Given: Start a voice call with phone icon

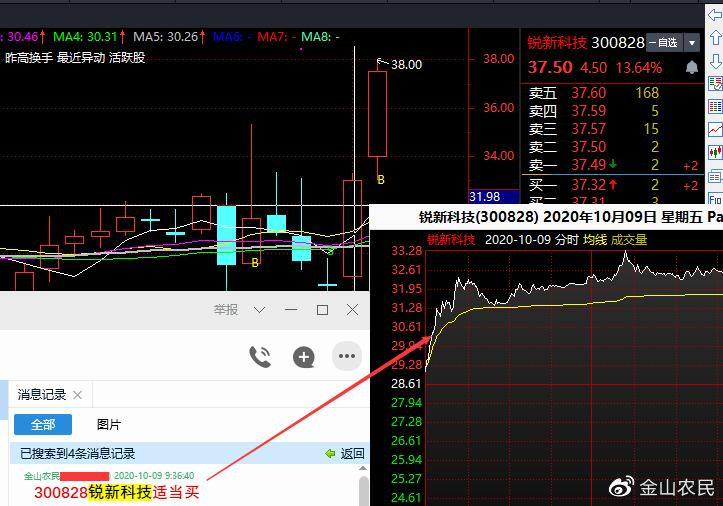Looking at the screenshot, I should pos(260,357).
